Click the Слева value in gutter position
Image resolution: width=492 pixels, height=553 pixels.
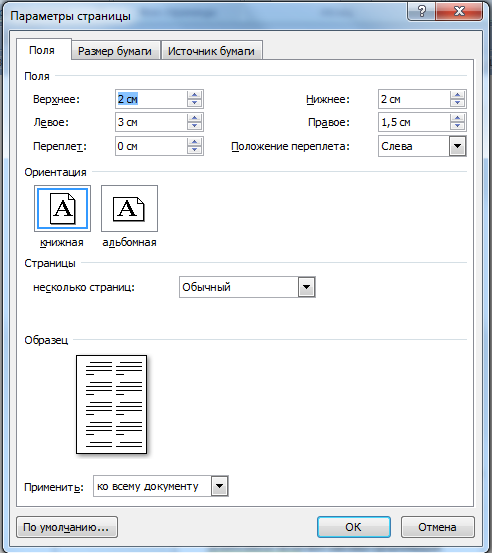tap(397, 146)
